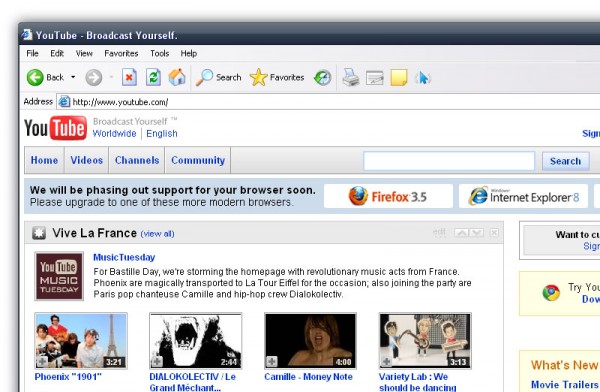Click the YouTube search text box
Image resolution: width=600 pixels, height=392 pixels.
[449, 161]
